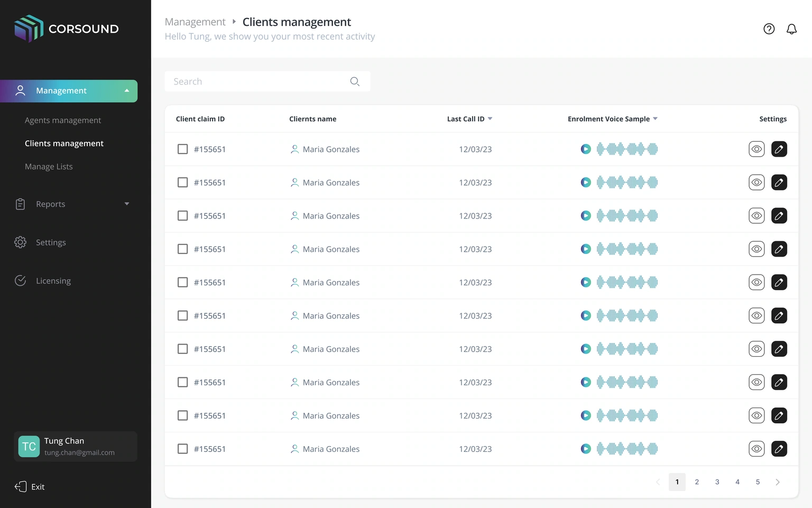
Task: Click the next page arrow
Action: (x=778, y=482)
